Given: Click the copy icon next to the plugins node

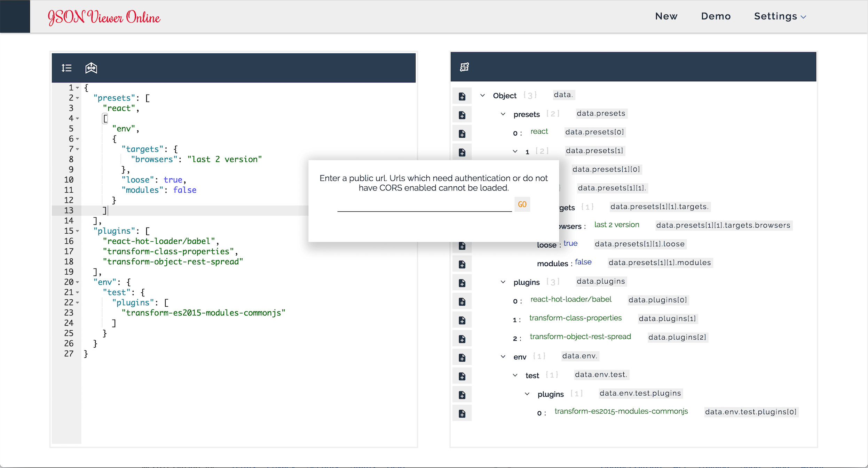Looking at the screenshot, I should (462, 282).
